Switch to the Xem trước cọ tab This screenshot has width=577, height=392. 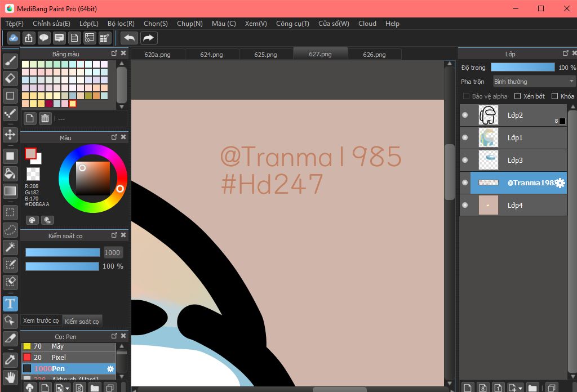pos(41,320)
